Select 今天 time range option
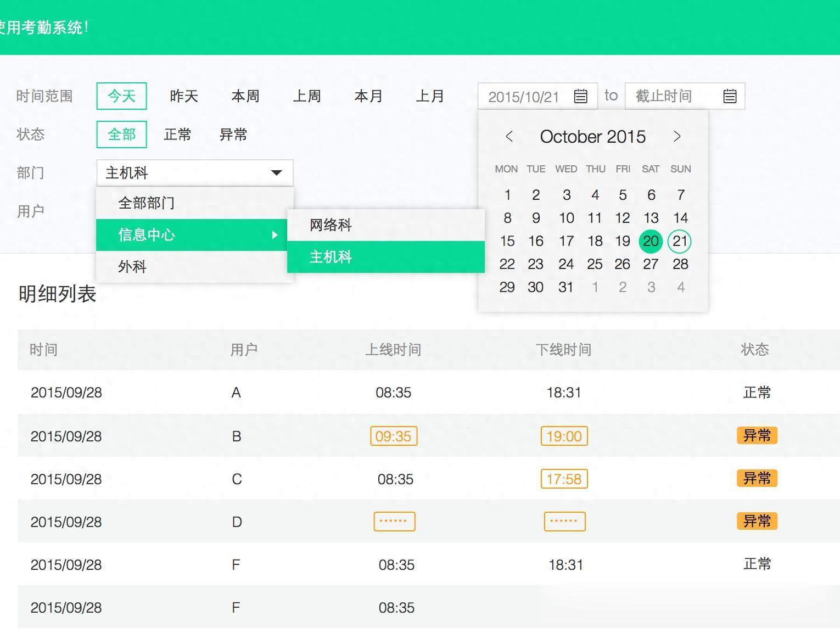The height and width of the screenshot is (633, 840). point(121,97)
